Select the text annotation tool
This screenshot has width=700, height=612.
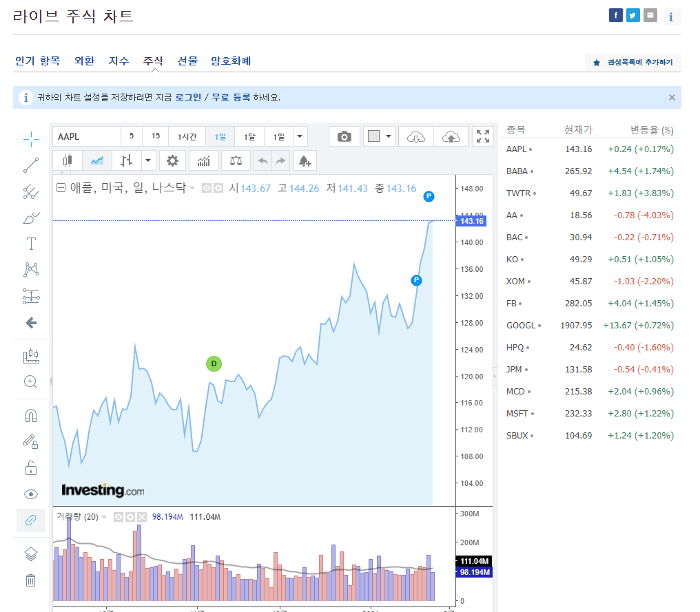point(31,244)
